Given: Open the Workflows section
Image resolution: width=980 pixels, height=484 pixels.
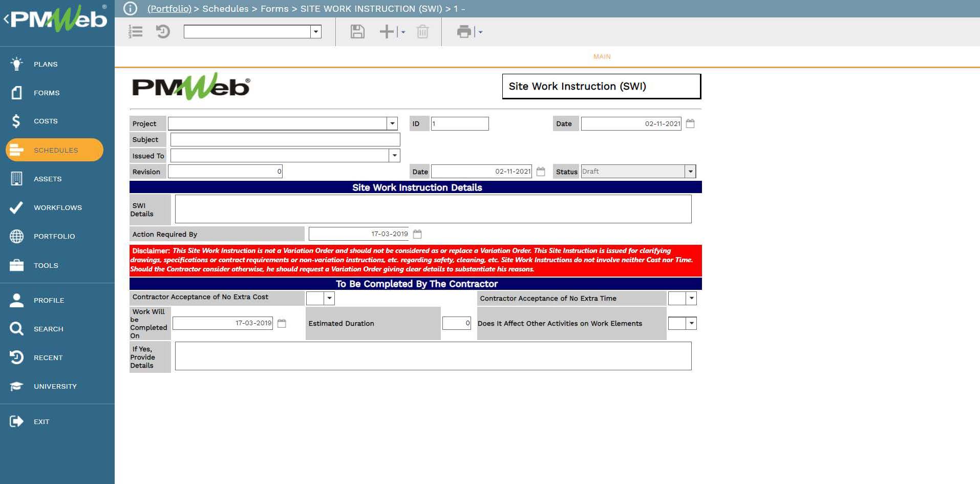Looking at the screenshot, I should point(57,207).
